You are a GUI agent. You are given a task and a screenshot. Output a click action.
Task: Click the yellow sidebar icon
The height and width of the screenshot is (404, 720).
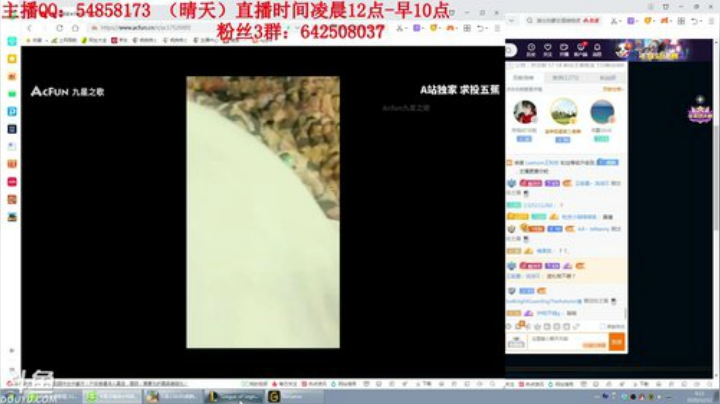pos(12,59)
